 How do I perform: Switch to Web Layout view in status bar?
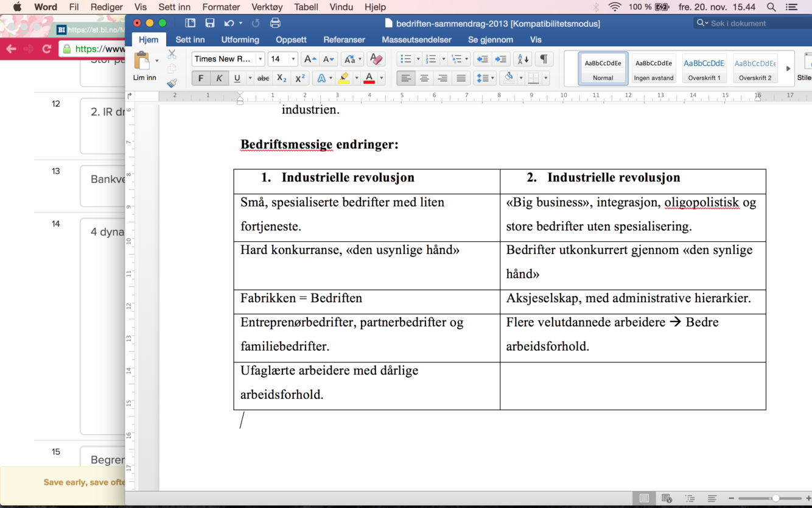point(667,498)
